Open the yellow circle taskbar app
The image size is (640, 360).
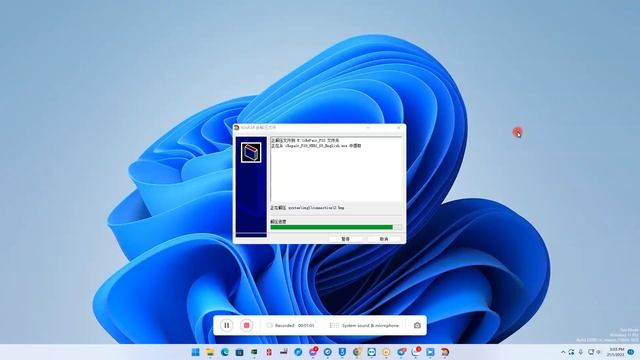coord(386,352)
